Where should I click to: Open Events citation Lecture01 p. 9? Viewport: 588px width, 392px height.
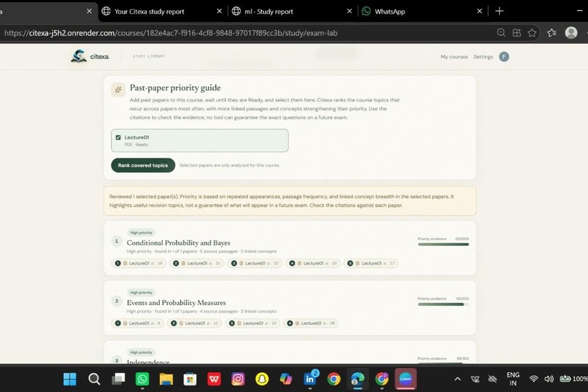point(138,323)
